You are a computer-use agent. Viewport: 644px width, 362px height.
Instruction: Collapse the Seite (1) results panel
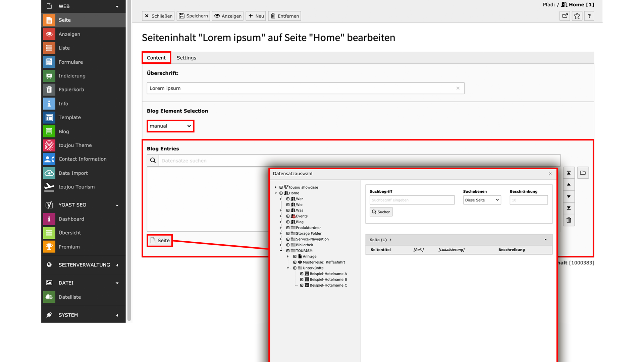coord(545,240)
